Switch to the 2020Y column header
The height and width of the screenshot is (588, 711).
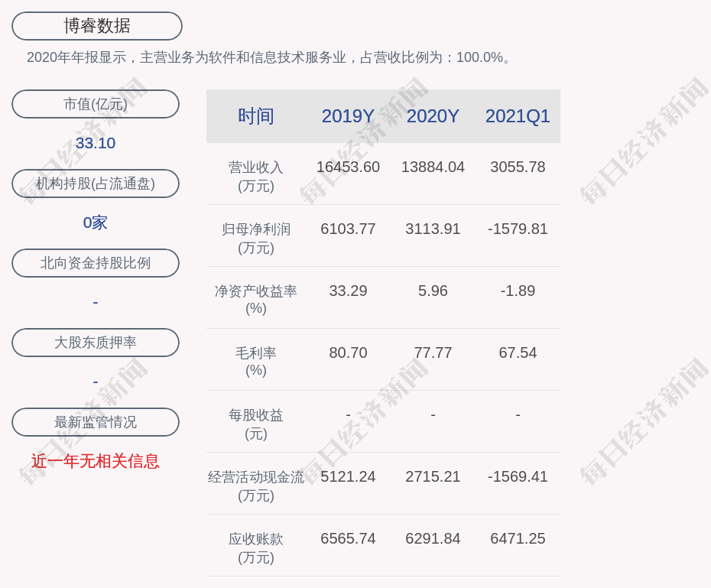pyautogui.click(x=433, y=116)
